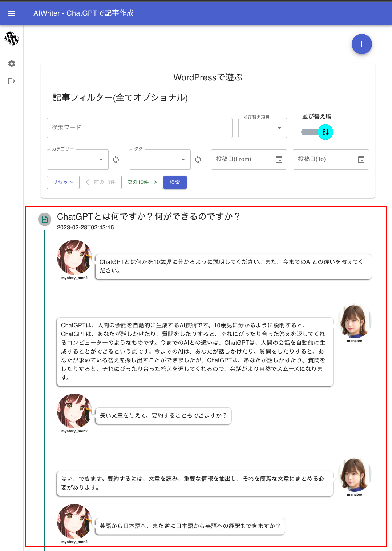Click the document icon beside article title
The width and height of the screenshot is (392, 551).
pos(45,219)
